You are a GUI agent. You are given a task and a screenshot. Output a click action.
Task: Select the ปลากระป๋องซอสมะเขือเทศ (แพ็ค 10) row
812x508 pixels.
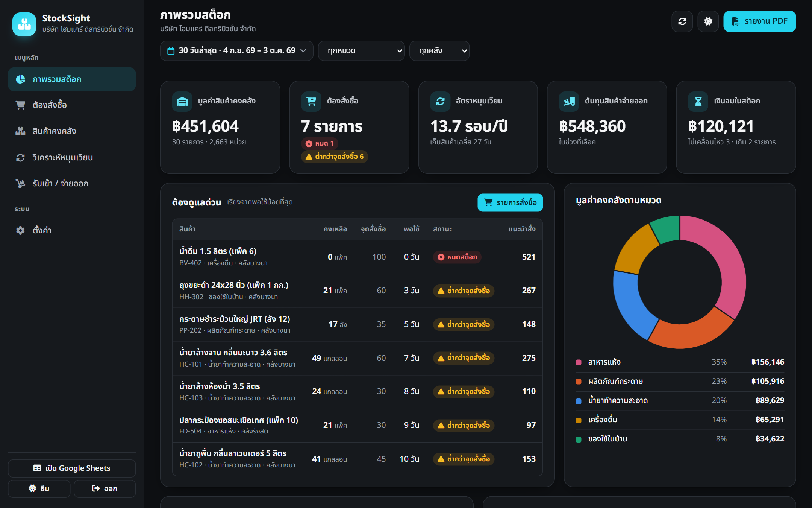click(357, 426)
